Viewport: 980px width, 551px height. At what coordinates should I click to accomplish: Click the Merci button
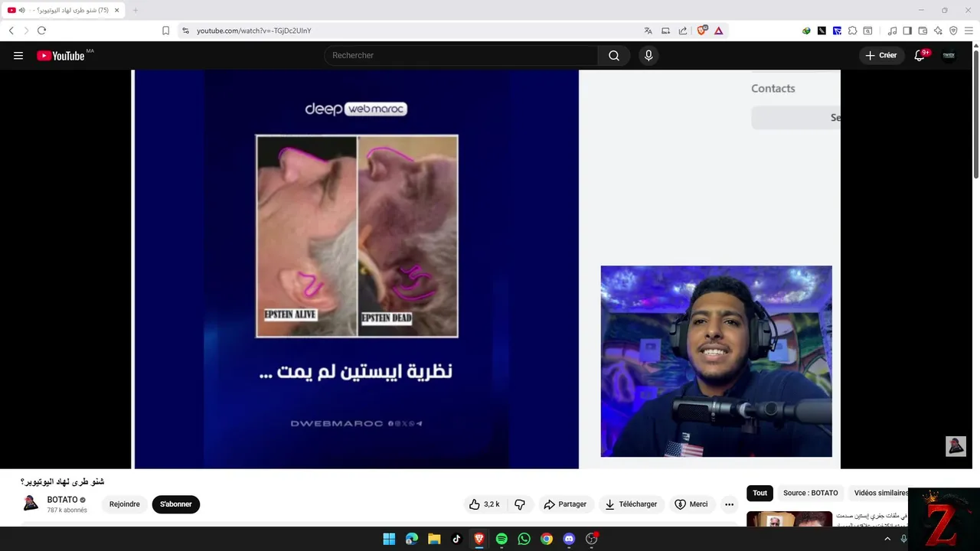(691, 504)
